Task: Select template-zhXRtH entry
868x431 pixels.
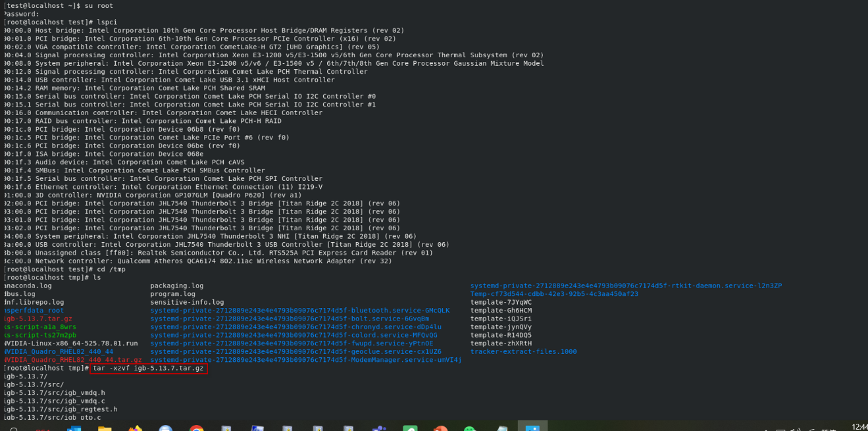Action: [501, 343]
